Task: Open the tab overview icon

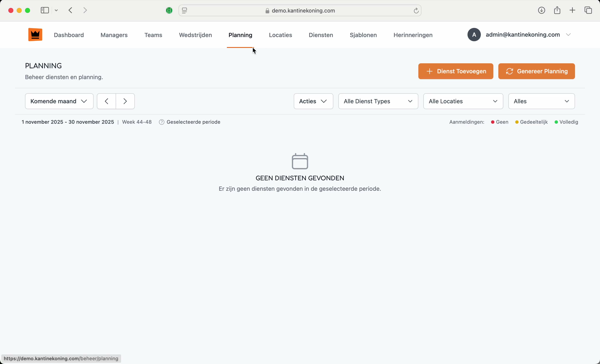Action: (x=588, y=10)
